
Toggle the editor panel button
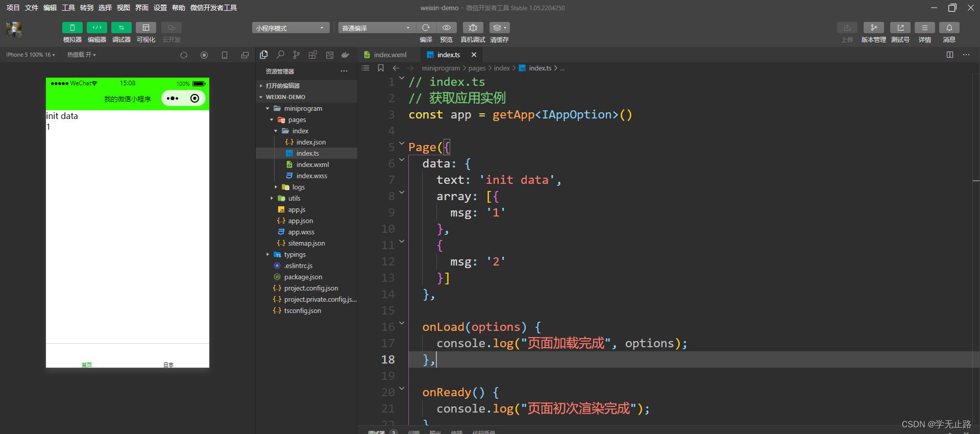(97, 28)
